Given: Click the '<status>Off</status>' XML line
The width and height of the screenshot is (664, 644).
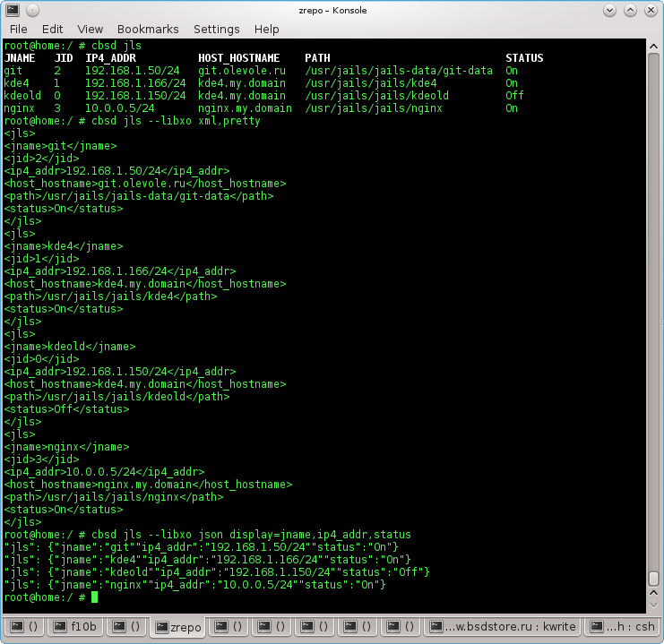Looking at the screenshot, I should (x=66, y=409).
